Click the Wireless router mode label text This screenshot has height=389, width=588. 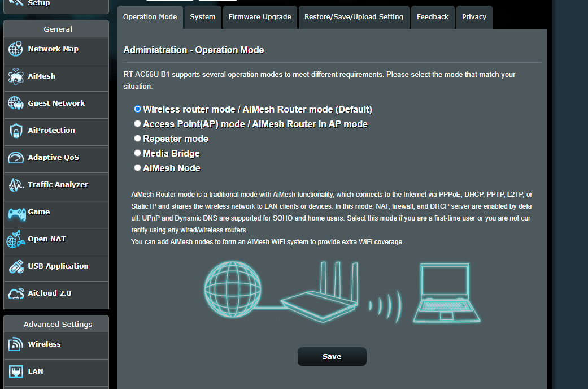(258, 109)
